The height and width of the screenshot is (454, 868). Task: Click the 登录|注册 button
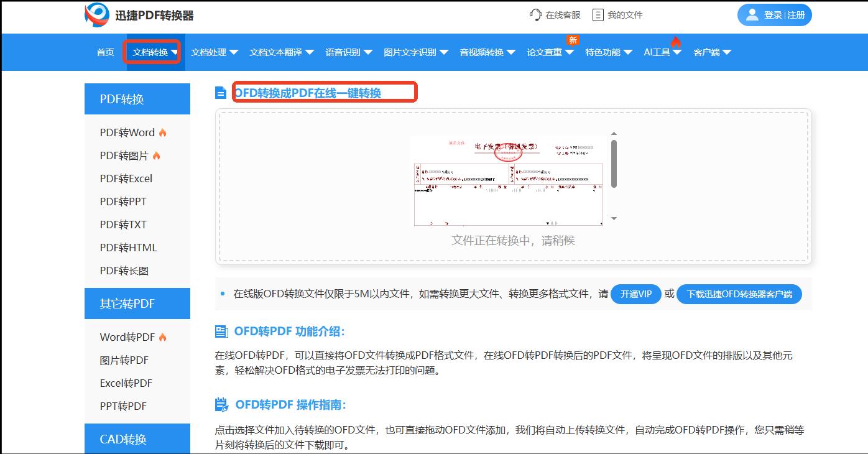click(775, 15)
